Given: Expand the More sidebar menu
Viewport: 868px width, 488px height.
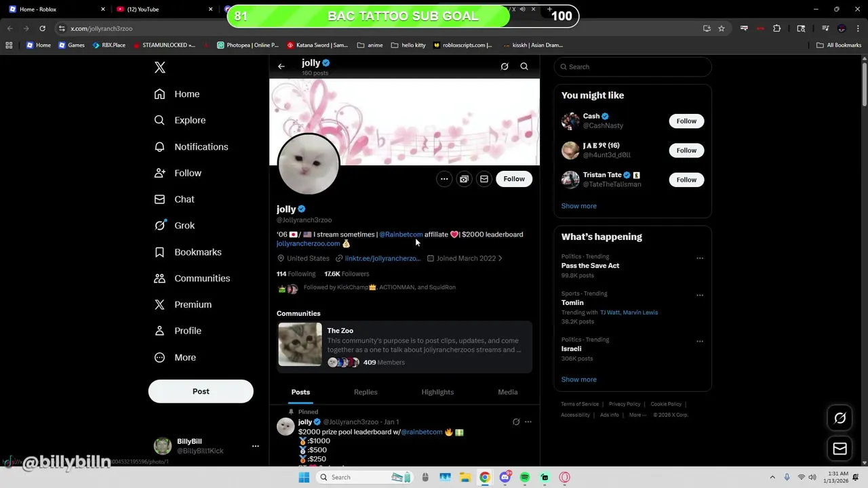Looking at the screenshot, I should pos(175,357).
